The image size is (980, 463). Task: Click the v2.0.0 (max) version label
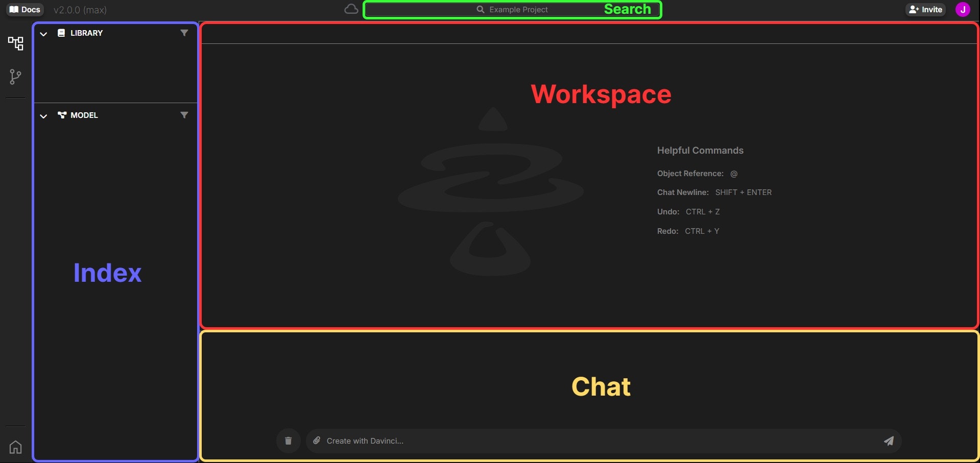80,10
